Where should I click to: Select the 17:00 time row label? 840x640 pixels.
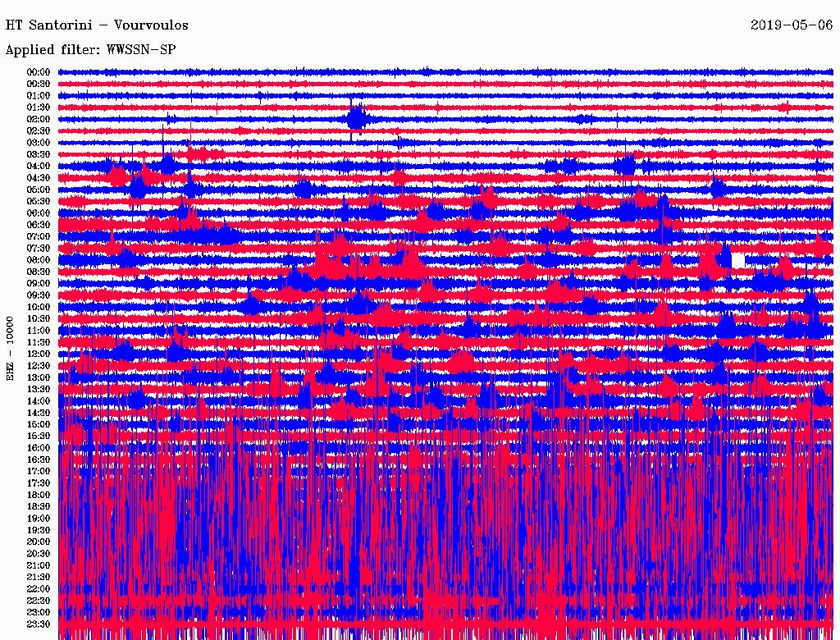pyautogui.click(x=39, y=471)
